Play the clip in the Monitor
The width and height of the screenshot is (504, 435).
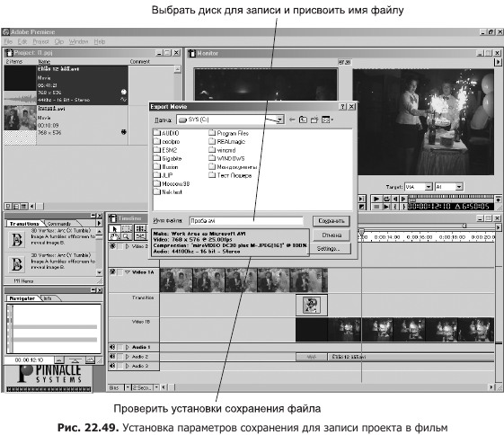tap(376, 199)
